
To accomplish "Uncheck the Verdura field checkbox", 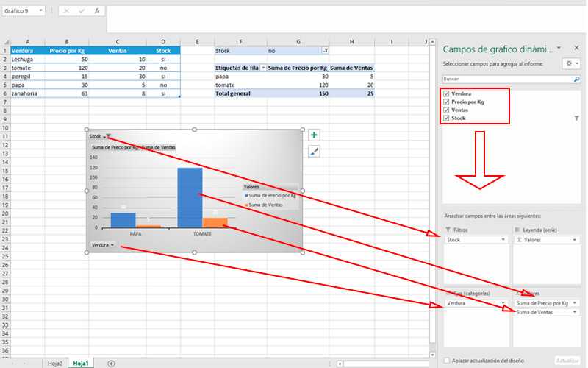I will (446, 93).
